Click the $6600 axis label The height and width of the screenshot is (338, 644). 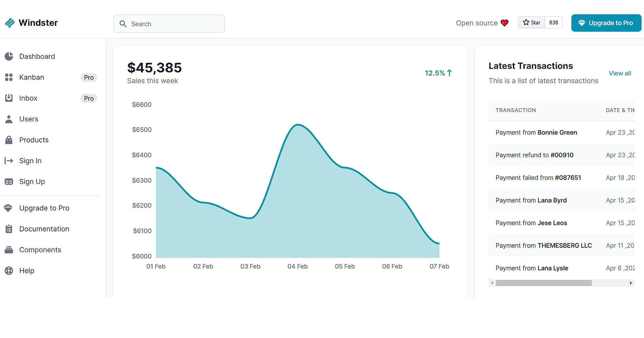click(142, 104)
